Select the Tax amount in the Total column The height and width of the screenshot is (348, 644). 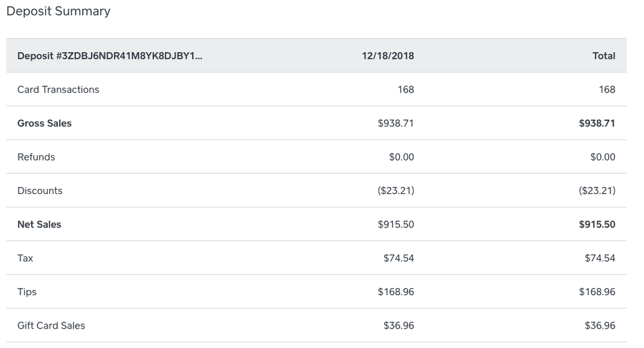click(600, 258)
